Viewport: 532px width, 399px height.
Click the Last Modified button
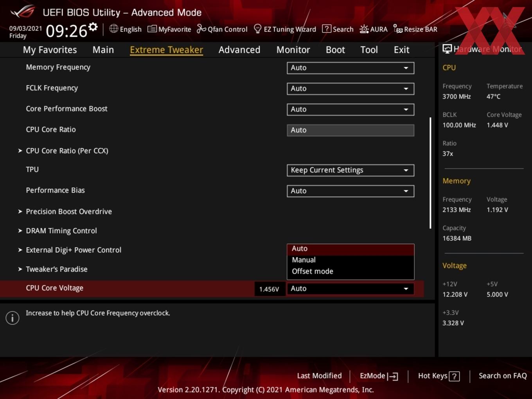coord(319,376)
